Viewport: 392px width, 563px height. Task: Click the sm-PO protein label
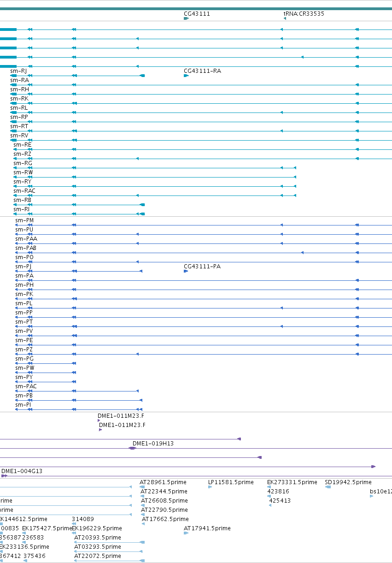pos(24,257)
